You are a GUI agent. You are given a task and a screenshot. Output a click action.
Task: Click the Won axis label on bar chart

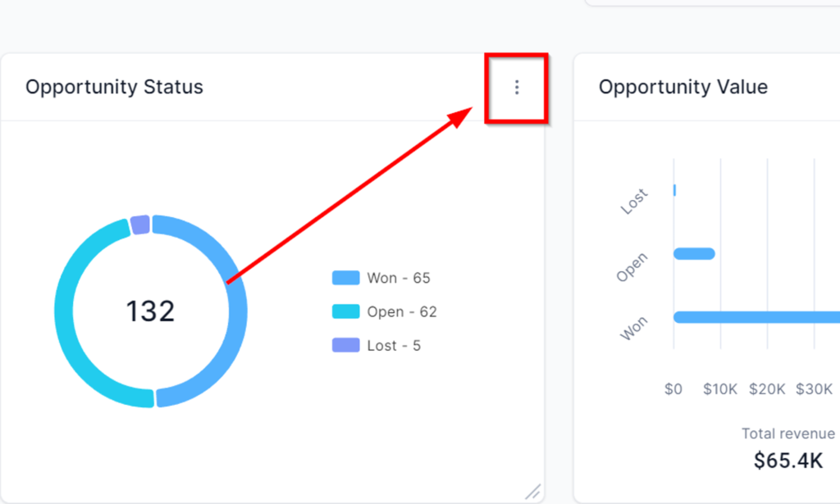click(x=633, y=329)
